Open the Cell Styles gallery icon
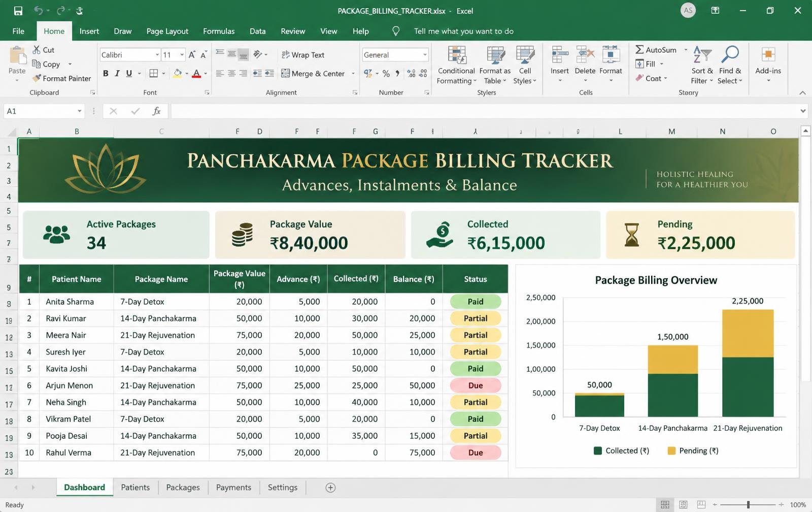Viewport: 812px width, 512px height. (525, 55)
